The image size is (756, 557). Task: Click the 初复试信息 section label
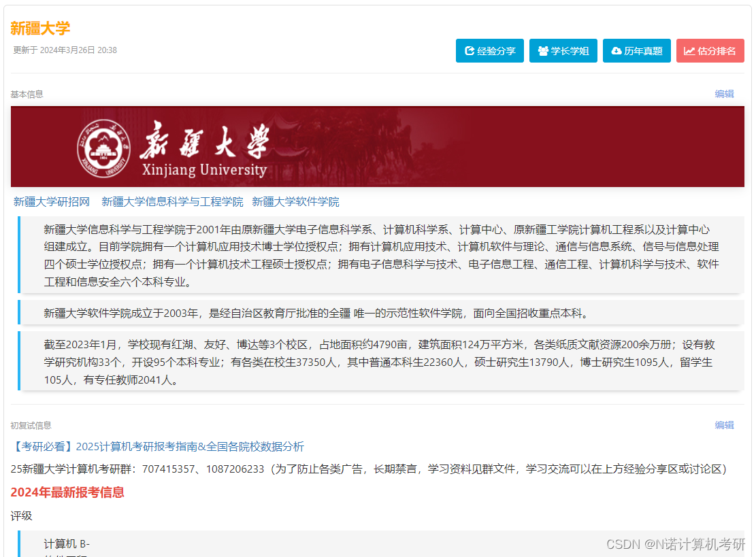click(31, 426)
